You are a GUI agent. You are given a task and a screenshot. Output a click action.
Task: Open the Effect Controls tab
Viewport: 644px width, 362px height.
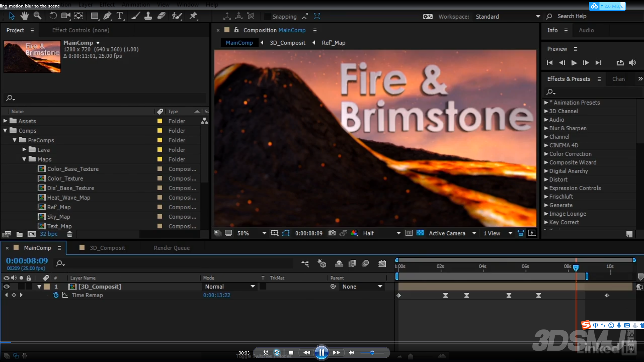tap(81, 30)
